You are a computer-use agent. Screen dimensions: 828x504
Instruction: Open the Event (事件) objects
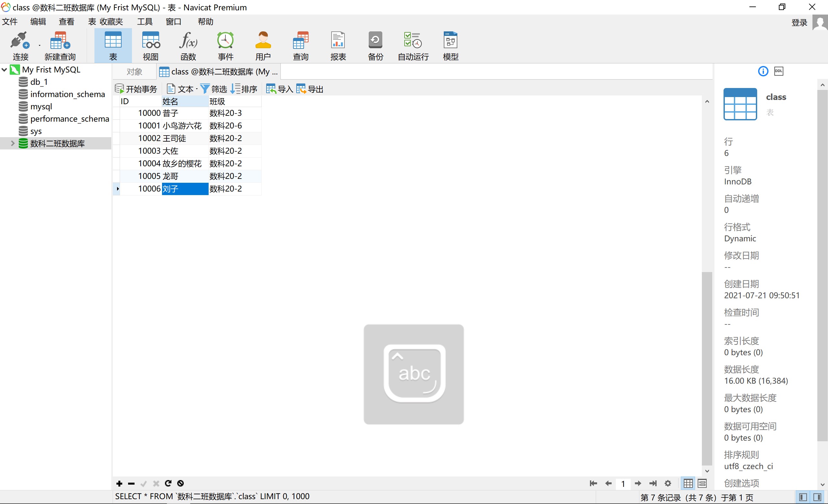click(x=225, y=46)
